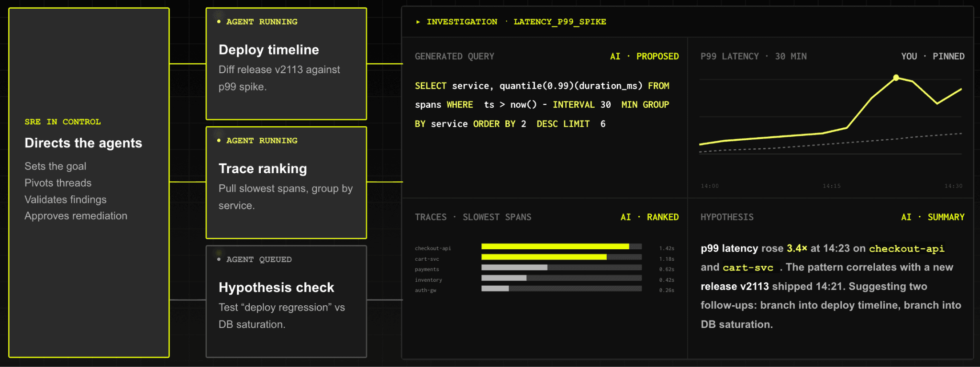Click the payments trace row
Viewport: 980px width, 367px height.
(545, 269)
